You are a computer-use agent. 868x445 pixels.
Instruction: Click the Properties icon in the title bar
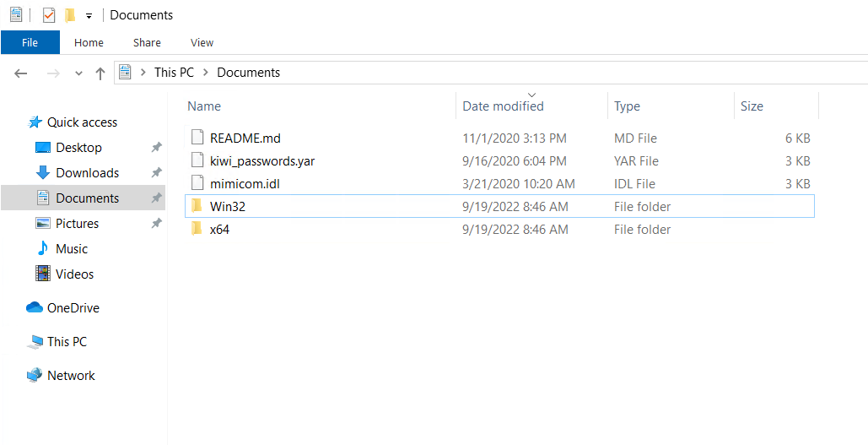49,15
